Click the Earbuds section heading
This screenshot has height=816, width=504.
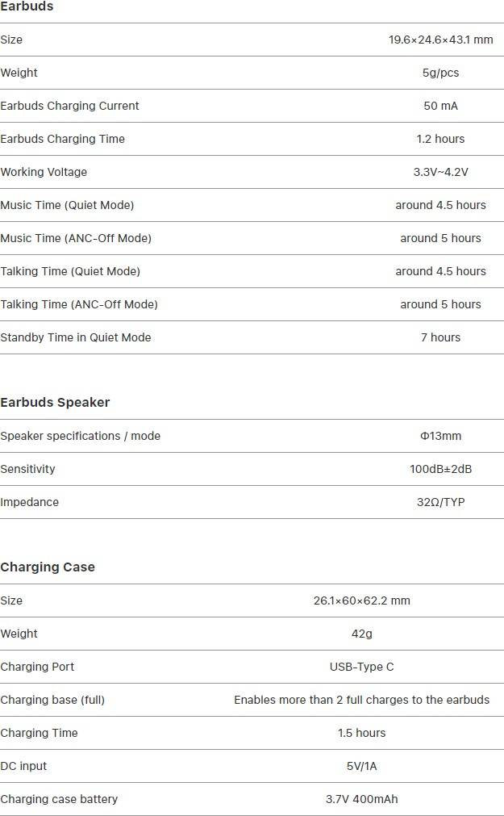point(27,6)
